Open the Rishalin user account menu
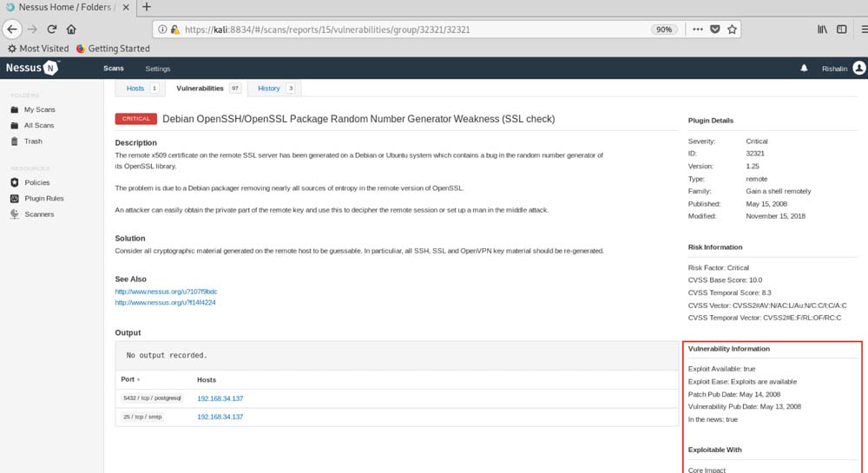The width and height of the screenshot is (868, 473). pyautogui.click(x=834, y=69)
